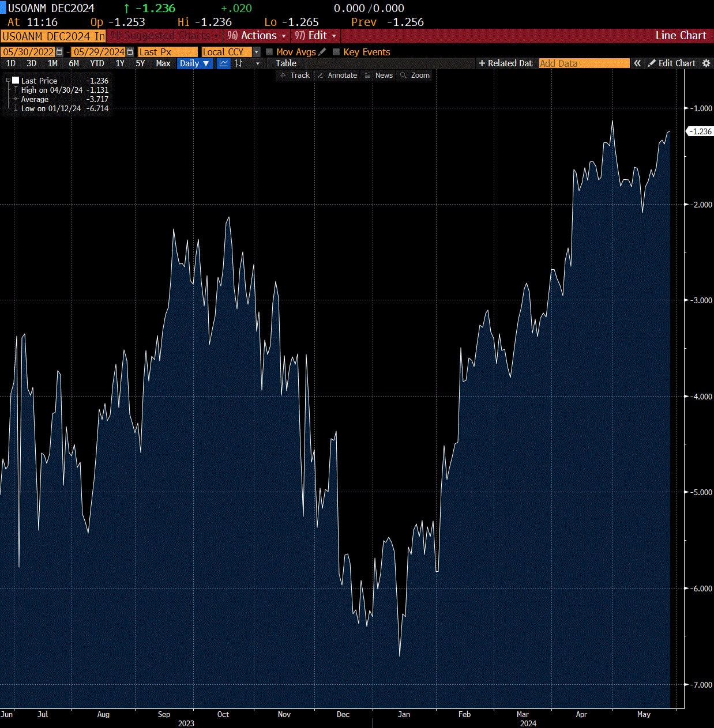The height and width of the screenshot is (728, 714).
Task: Collapse the Last Price legend tree
Action: click(x=8, y=81)
